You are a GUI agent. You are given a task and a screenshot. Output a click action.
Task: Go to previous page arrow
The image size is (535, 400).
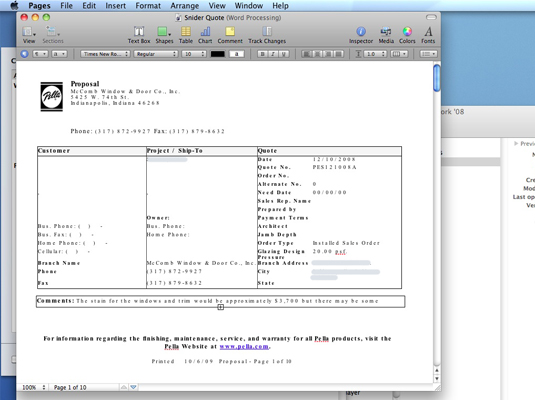click(x=124, y=387)
